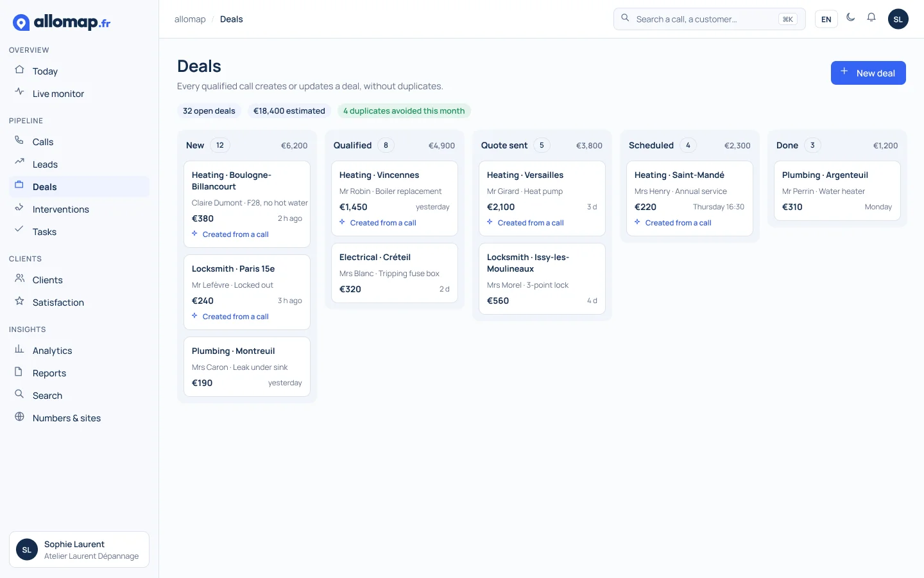Select the Deals briefcase icon
The height and width of the screenshot is (578, 924).
point(19,186)
